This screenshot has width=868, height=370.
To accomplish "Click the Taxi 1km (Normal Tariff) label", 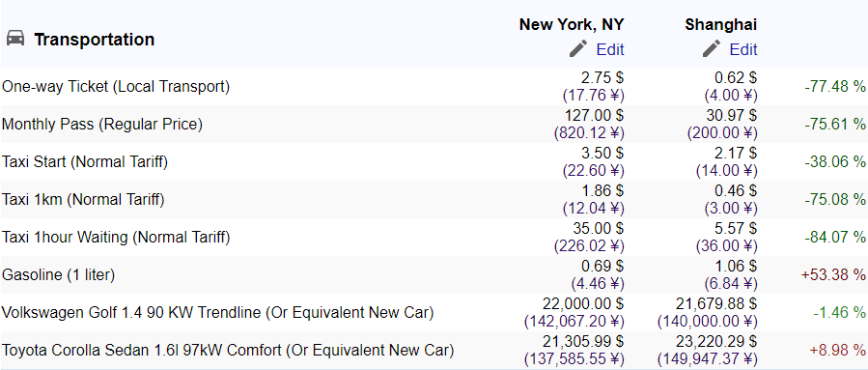I will [83, 199].
